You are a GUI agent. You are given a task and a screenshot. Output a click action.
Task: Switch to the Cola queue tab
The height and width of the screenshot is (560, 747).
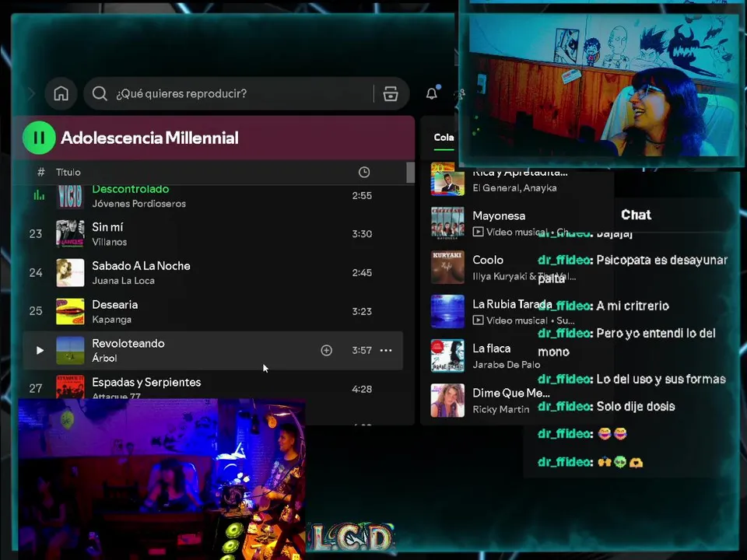444,138
